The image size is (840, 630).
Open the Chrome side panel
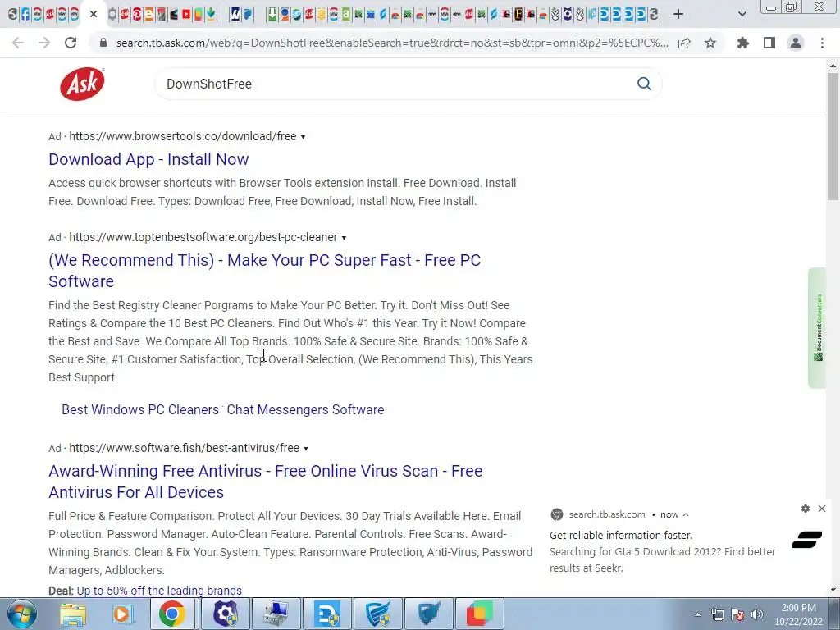(x=769, y=43)
